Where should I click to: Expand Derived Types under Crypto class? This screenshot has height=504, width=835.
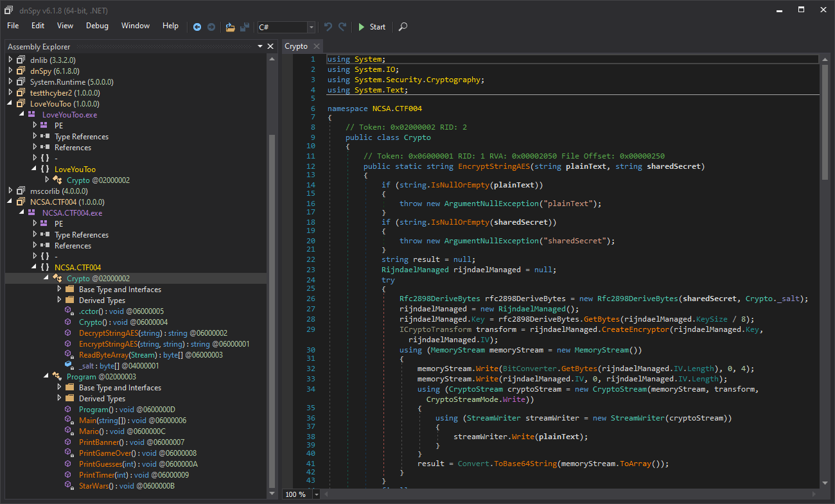pos(59,300)
